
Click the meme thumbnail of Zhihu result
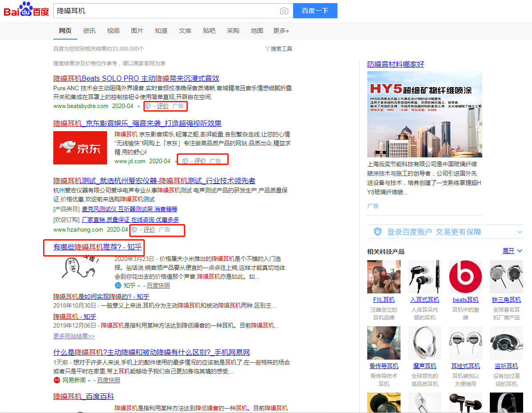pyautogui.click(x=80, y=268)
